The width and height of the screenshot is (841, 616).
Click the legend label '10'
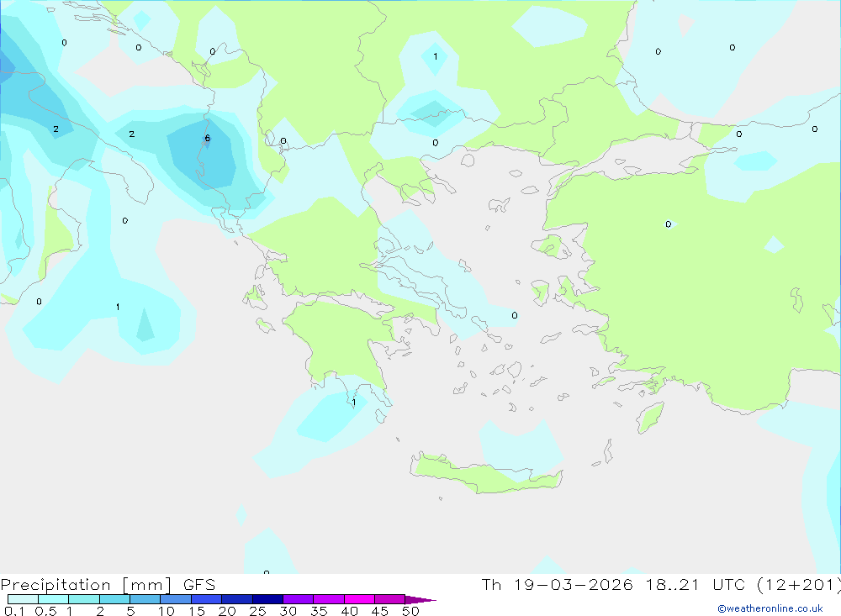(x=167, y=611)
